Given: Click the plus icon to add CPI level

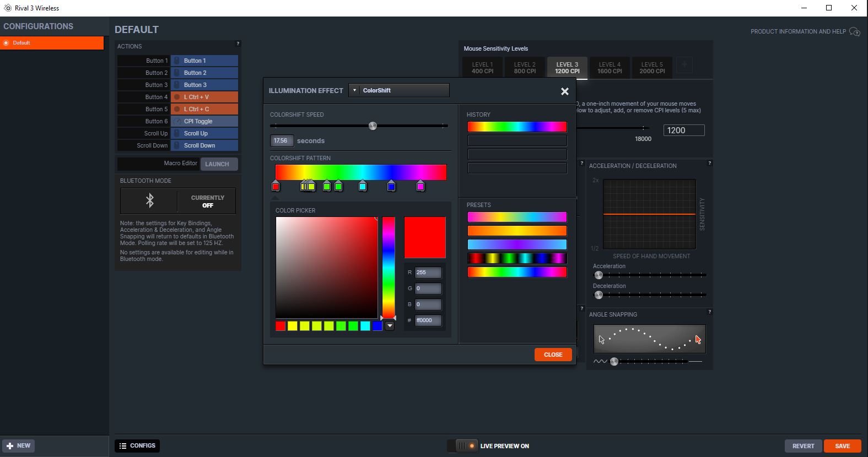Looking at the screenshot, I should point(684,66).
